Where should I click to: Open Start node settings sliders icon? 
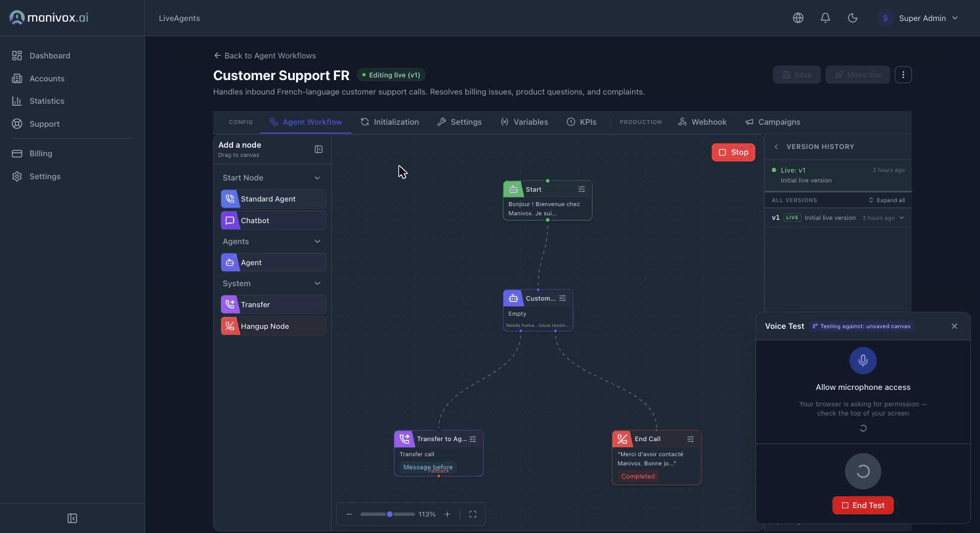(582, 189)
